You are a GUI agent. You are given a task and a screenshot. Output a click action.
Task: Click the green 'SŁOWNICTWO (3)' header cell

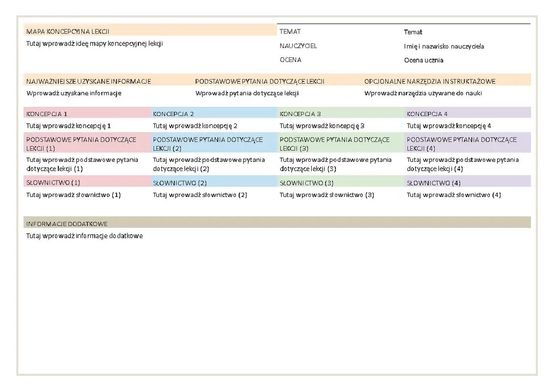pos(341,183)
